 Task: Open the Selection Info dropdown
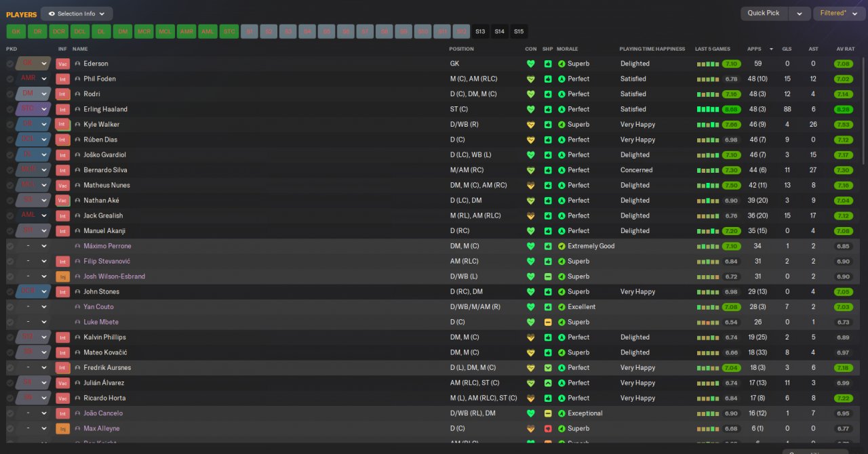tap(77, 14)
